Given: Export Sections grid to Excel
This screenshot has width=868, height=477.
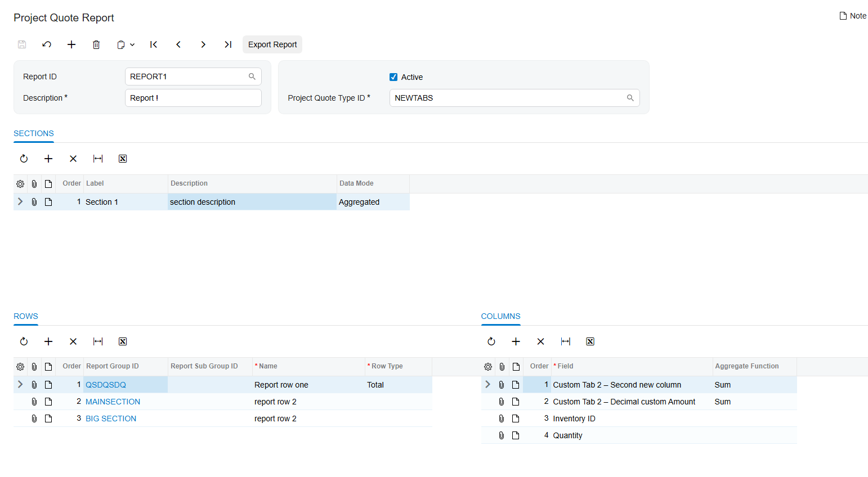Looking at the screenshot, I should pyautogui.click(x=123, y=159).
